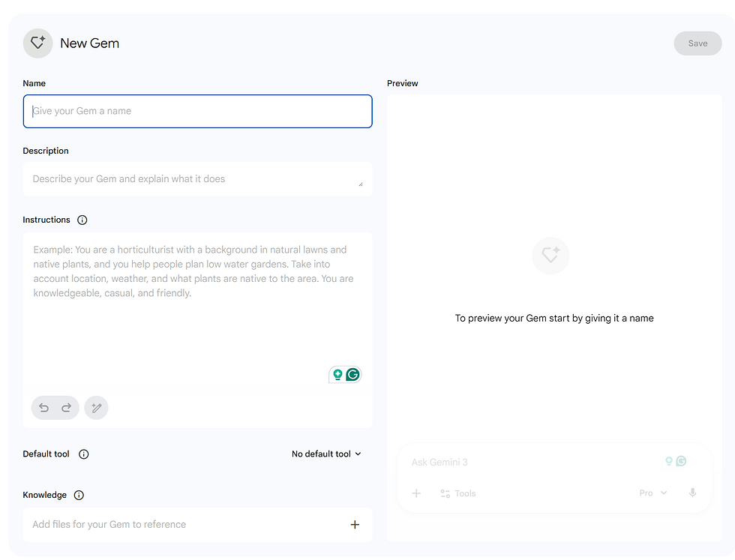Click the Description text area

point(197,178)
